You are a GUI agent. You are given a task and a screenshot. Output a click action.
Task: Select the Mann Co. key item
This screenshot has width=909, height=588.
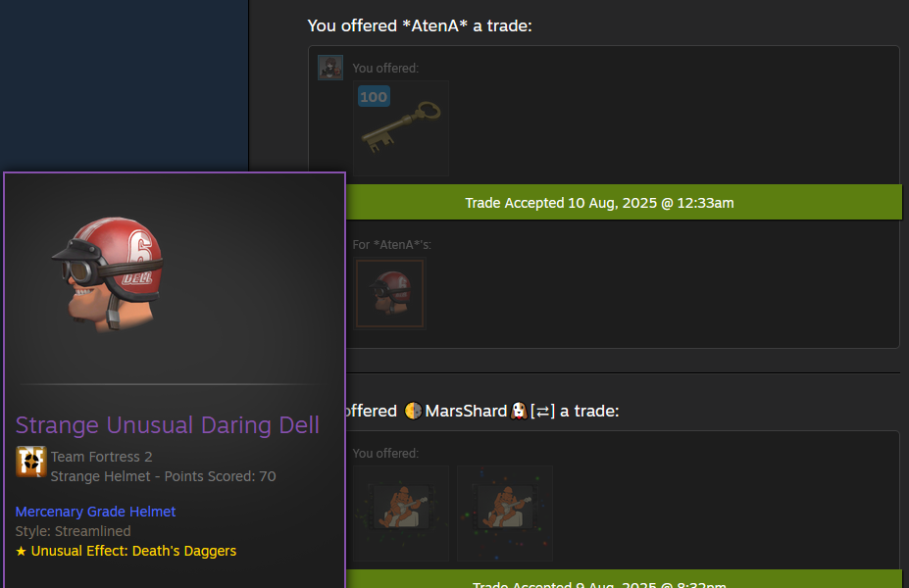coord(401,128)
